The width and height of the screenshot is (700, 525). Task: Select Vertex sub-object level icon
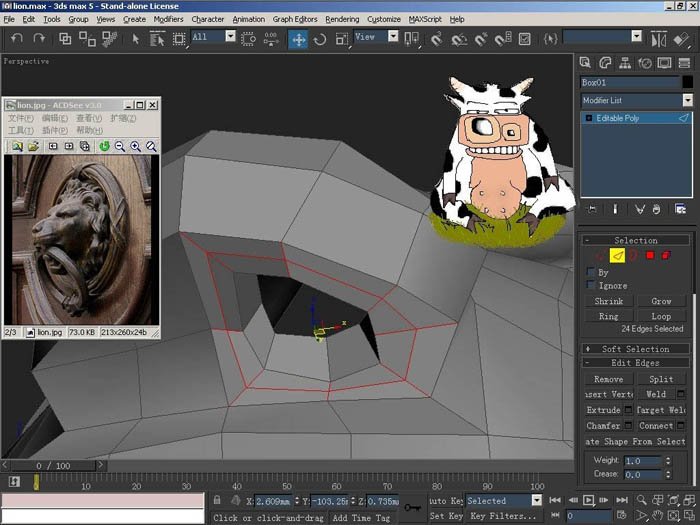601,255
